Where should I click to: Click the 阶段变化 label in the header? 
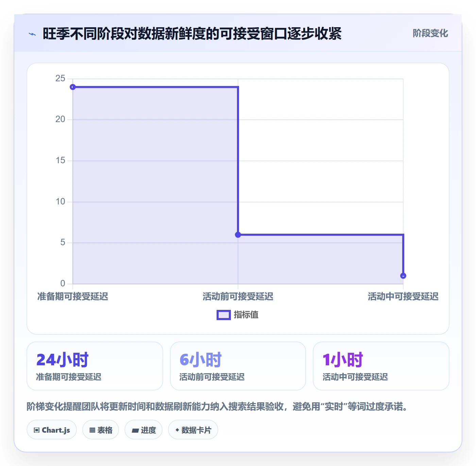[430, 33]
